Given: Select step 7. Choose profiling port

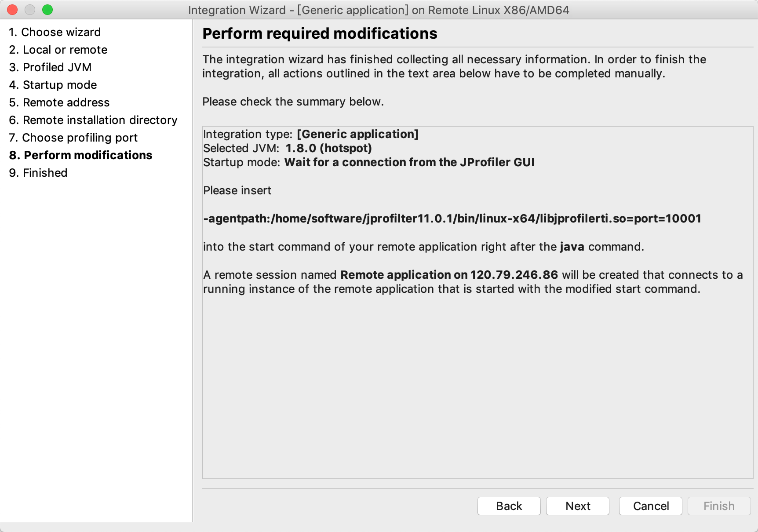Looking at the screenshot, I should tap(73, 138).
